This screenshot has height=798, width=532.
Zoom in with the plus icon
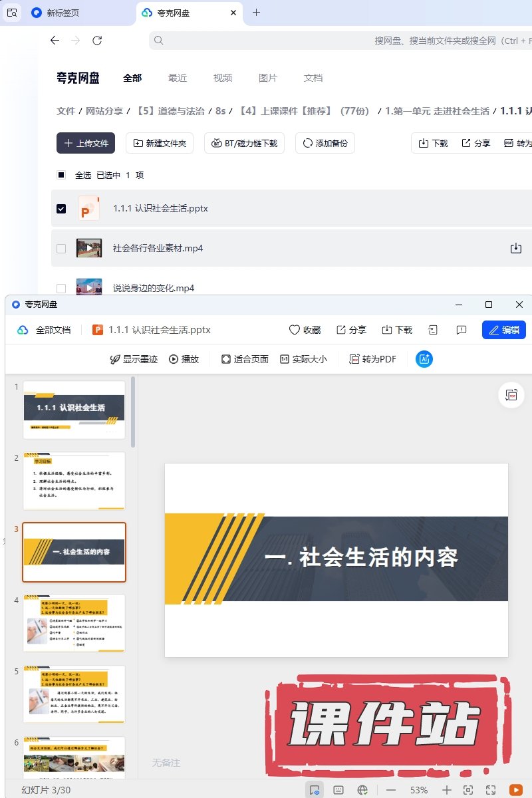447,790
